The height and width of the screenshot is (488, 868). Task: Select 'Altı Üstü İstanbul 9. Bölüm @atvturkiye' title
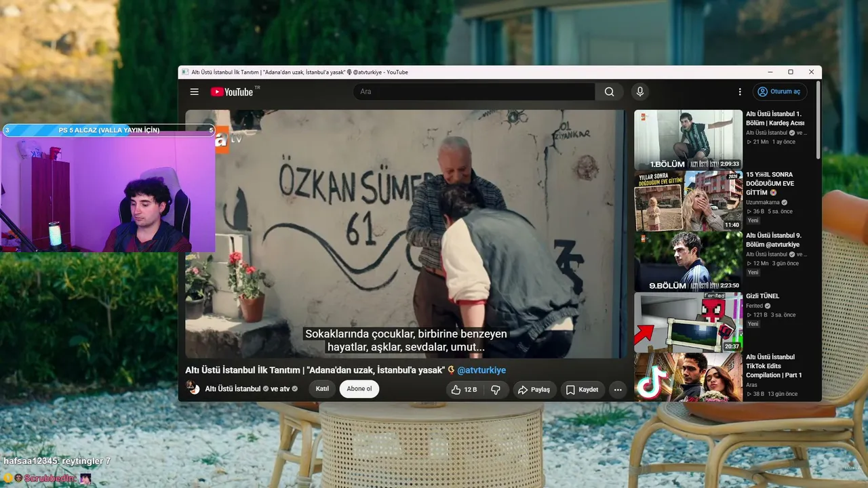click(772, 240)
